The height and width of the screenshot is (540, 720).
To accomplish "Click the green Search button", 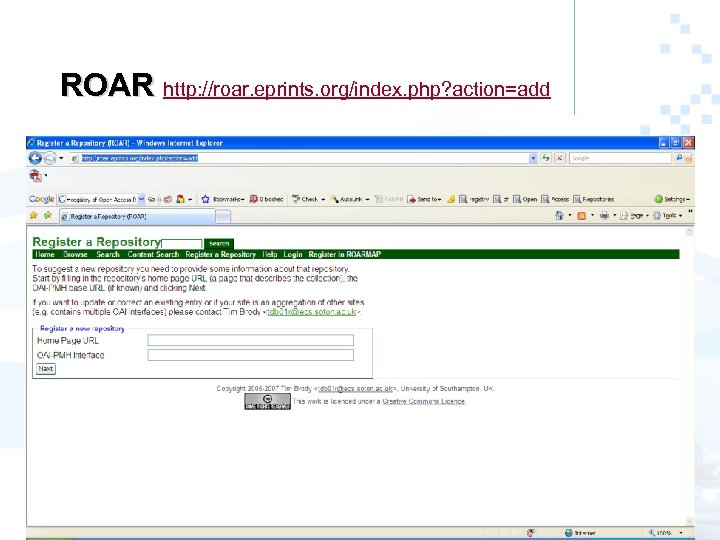I will pos(219,243).
